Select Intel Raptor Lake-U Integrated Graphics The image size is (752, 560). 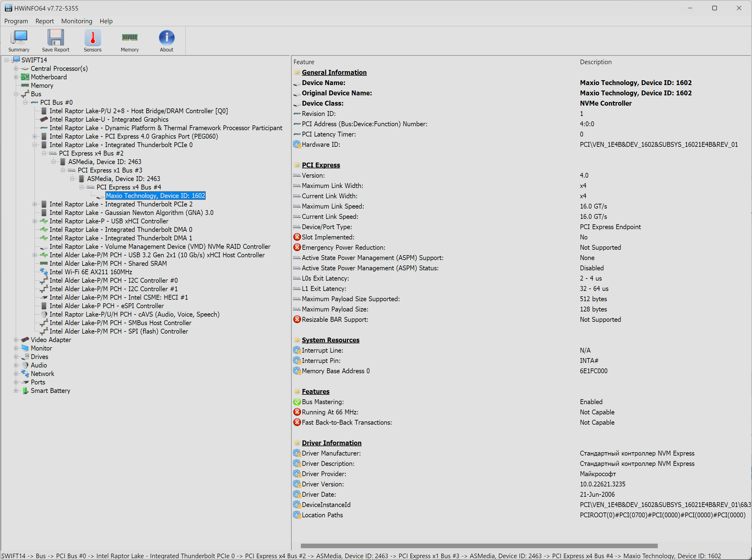[108, 119]
